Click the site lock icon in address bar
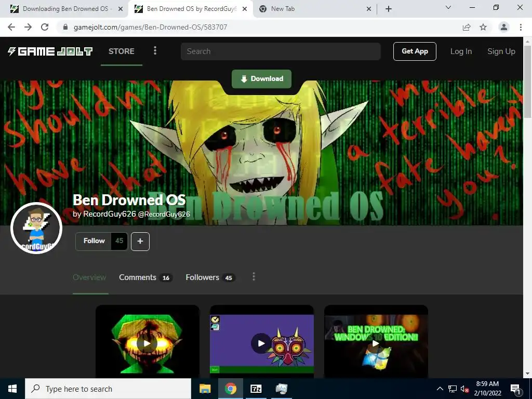532x399 pixels. point(65,27)
